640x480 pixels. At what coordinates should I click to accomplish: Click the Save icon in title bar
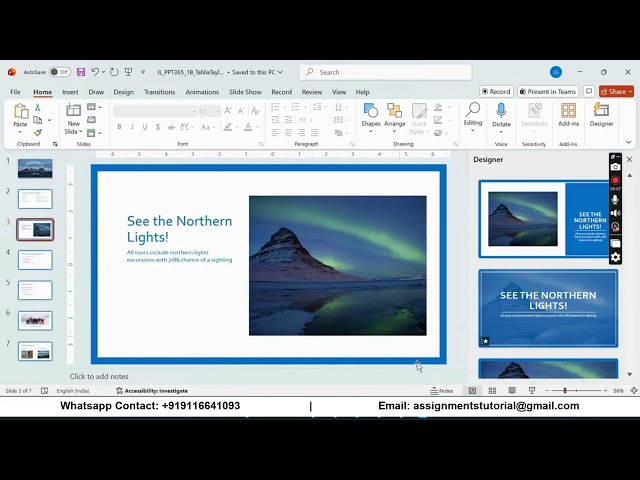point(81,72)
